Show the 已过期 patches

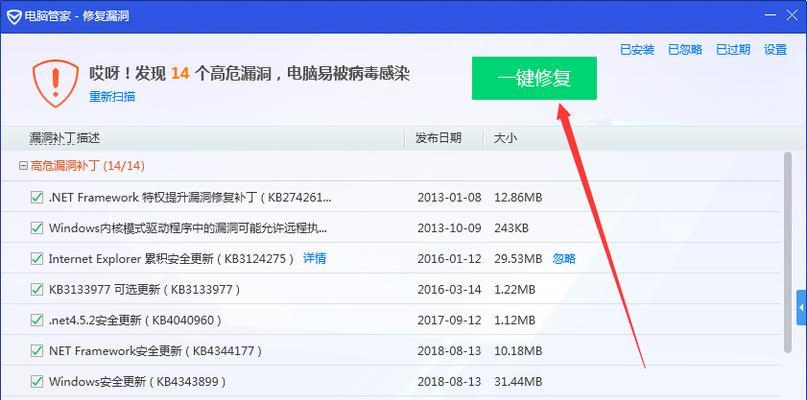click(x=733, y=49)
